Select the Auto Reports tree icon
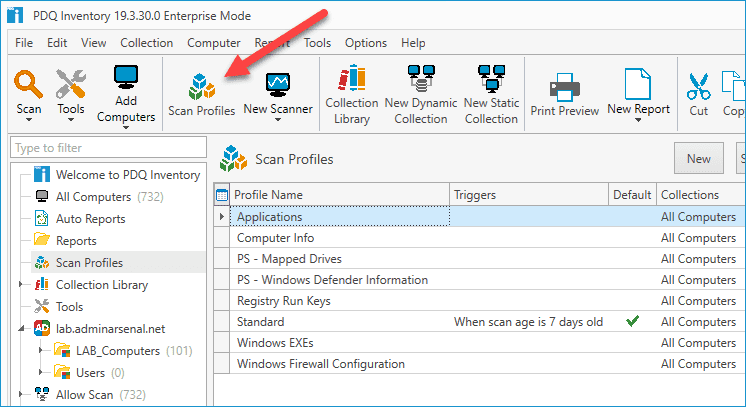The width and height of the screenshot is (746, 407). click(42, 218)
